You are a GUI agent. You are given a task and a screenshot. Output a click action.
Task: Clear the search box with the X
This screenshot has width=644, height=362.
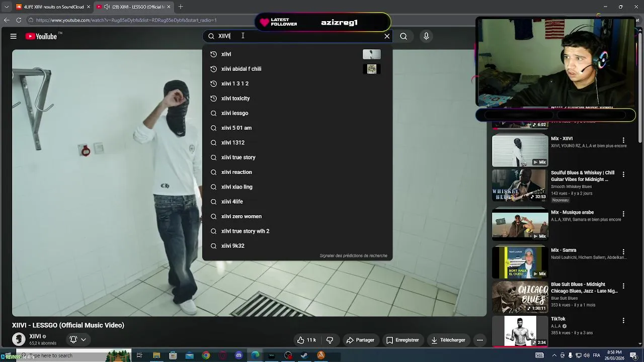387,36
